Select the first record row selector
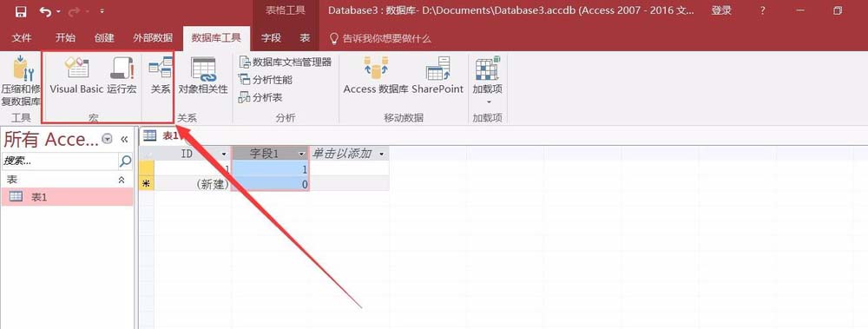 click(147, 169)
